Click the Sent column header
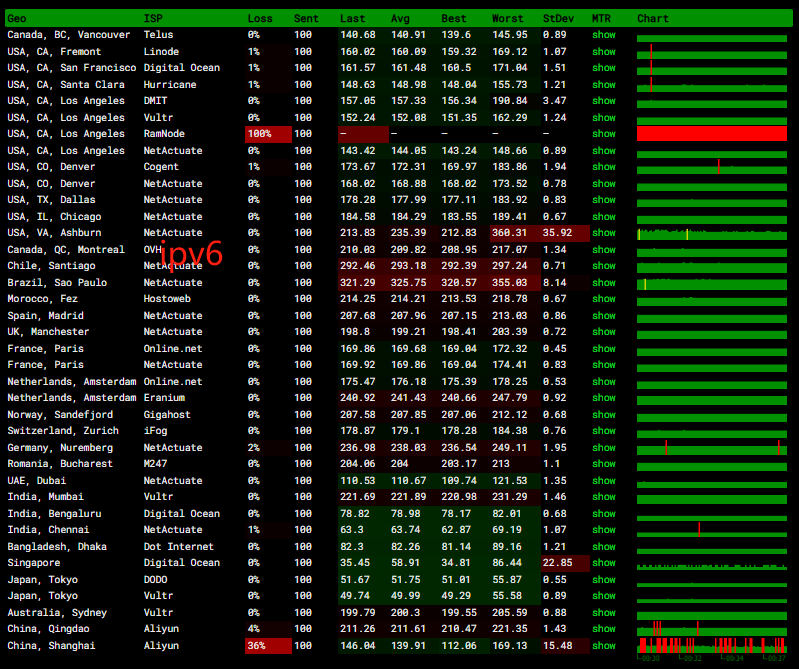 click(x=306, y=18)
